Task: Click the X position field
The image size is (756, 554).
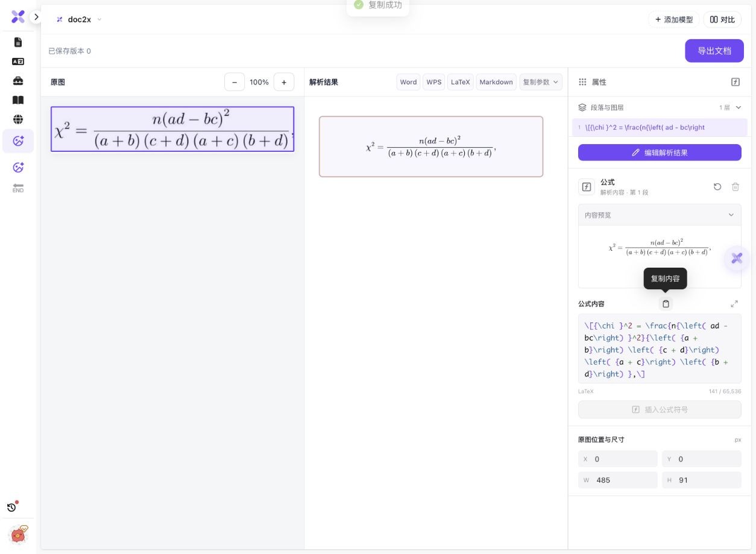Action: click(x=618, y=459)
